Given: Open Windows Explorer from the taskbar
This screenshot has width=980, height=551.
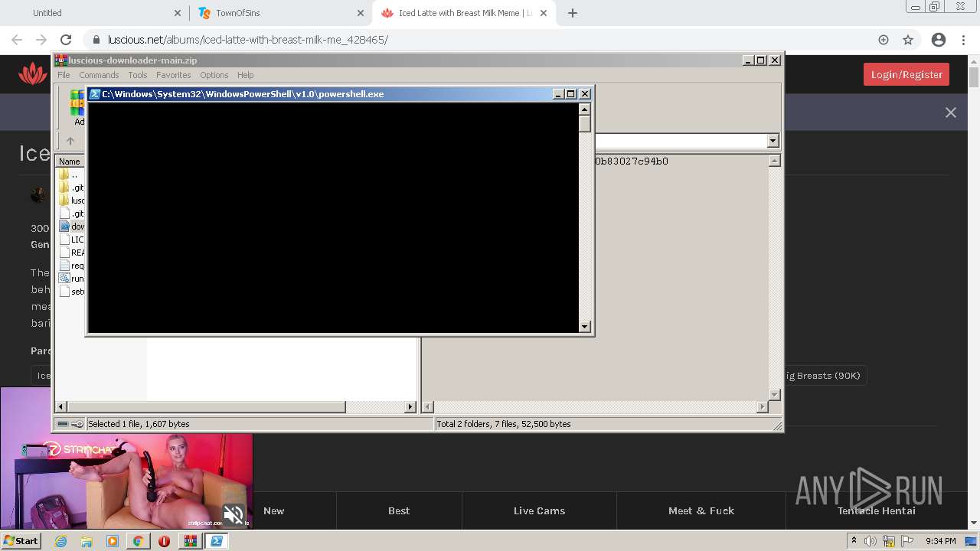Looking at the screenshot, I should [x=87, y=541].
